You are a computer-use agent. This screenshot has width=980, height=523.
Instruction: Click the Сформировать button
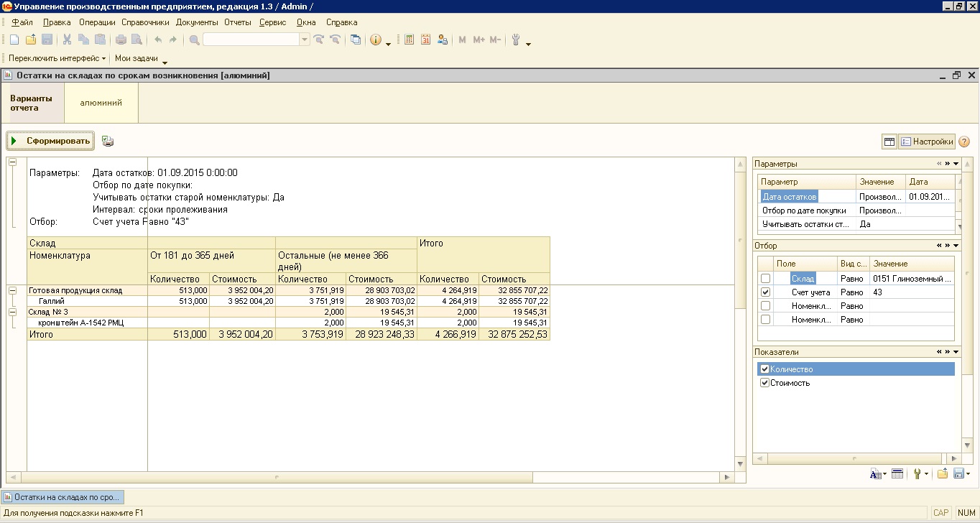(50, 141)
